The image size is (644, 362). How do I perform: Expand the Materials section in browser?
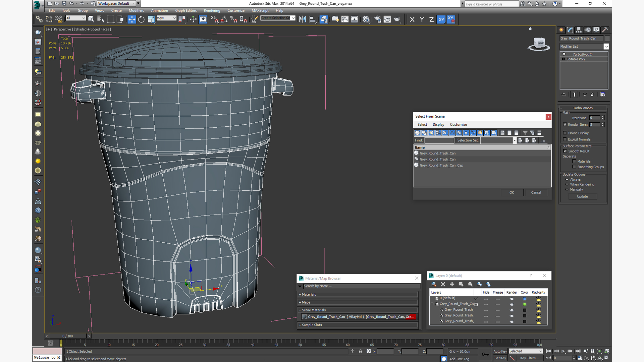click(x=309, y=295)
